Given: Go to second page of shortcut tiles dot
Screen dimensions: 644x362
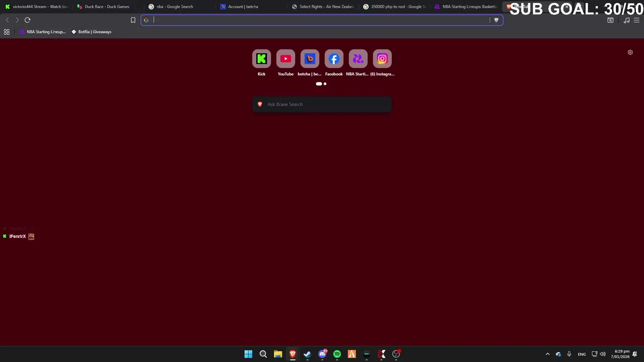Looking at the screenshot, I should [x=325, y=84].
